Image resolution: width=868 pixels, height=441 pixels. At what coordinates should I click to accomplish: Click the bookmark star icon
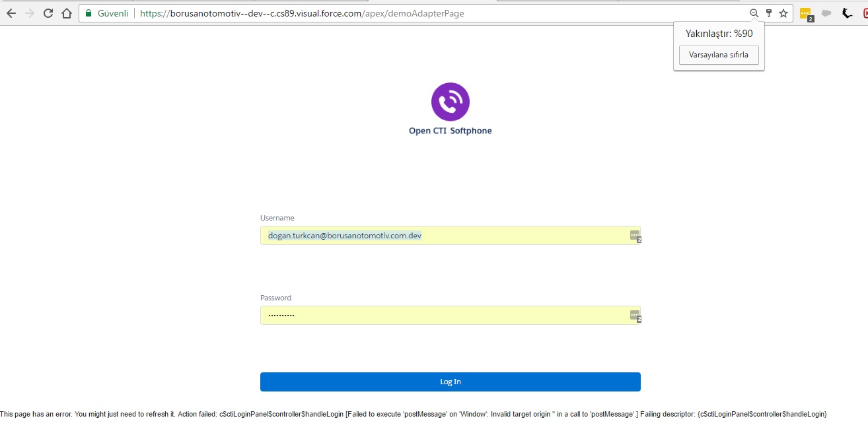[x=783, y=13]
